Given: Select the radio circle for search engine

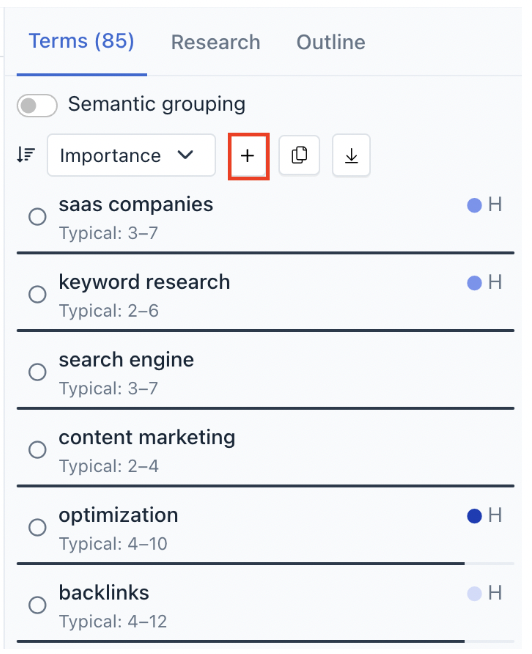Looking at the screenshot, I should (38, 372).
